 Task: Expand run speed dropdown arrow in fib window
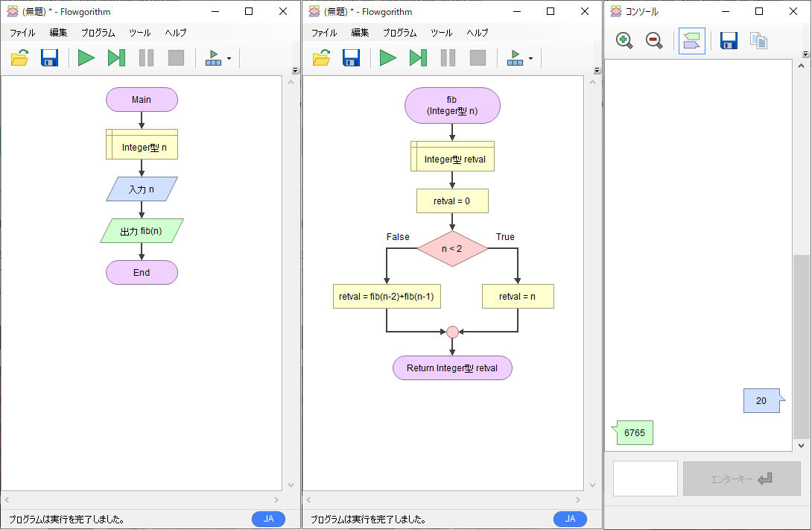pos(531,59)
